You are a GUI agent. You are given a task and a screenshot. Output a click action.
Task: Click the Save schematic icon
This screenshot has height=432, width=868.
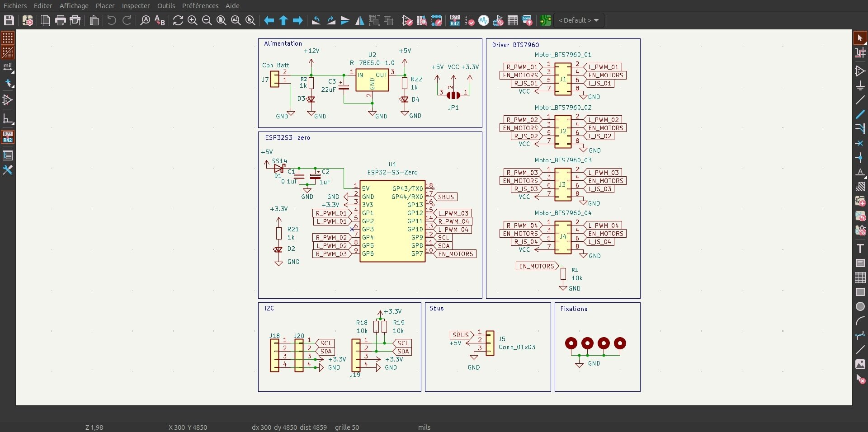pos(9,20)
